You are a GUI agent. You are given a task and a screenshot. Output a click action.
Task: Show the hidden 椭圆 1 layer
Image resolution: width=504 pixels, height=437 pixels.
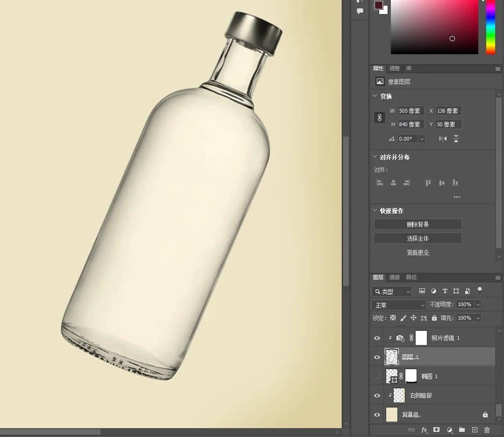coord(377,376)
